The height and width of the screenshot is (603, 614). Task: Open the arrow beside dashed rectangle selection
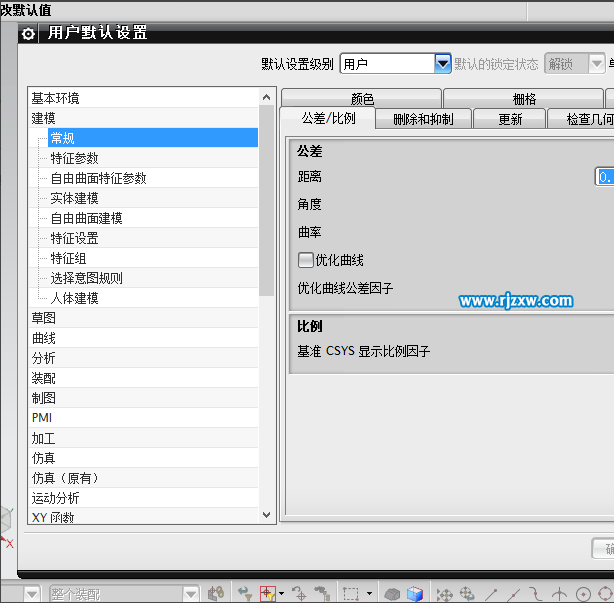[x=369, y=594]
